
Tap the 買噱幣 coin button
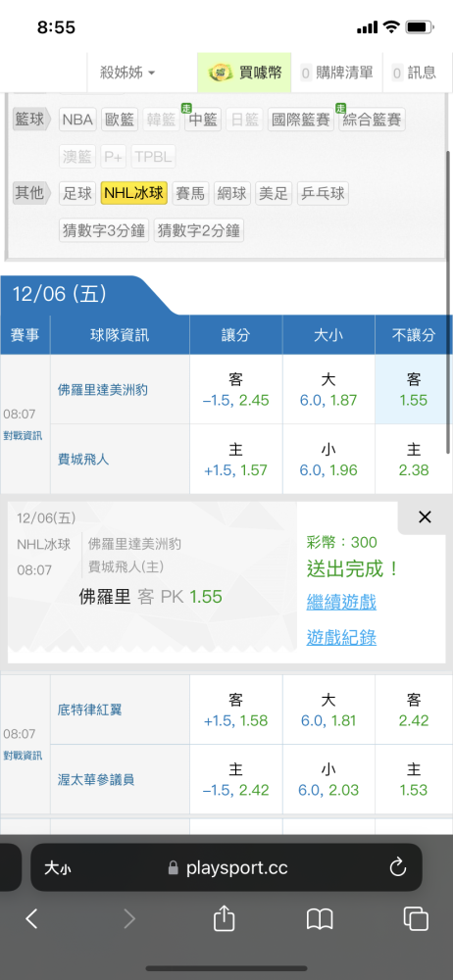pyautogui.click(x=244, y=73)
